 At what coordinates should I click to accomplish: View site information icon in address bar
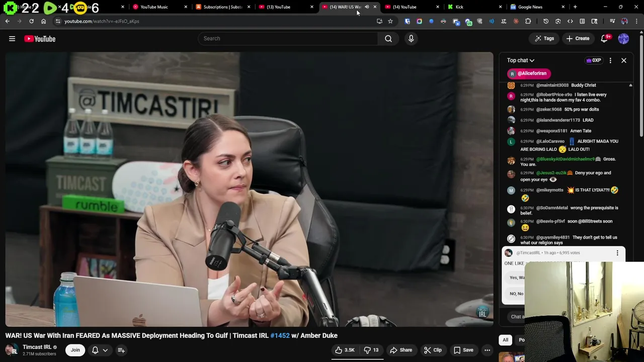(58, 21)
